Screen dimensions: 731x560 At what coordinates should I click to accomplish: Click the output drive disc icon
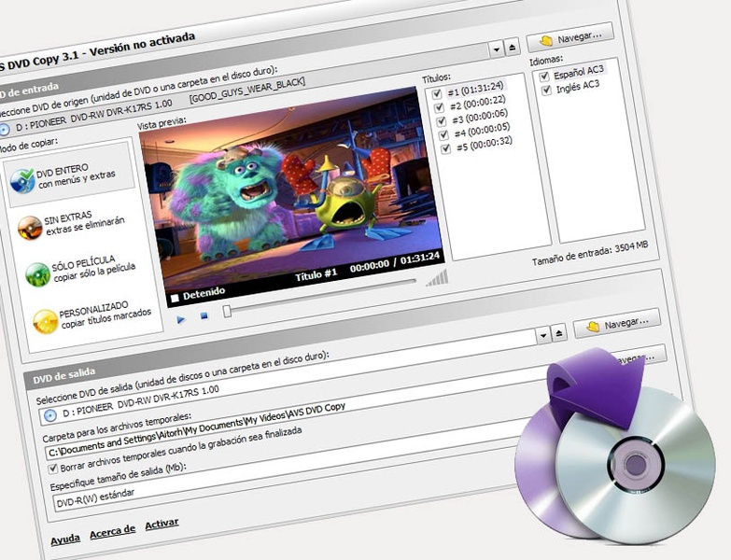click(x=49, y=414)
